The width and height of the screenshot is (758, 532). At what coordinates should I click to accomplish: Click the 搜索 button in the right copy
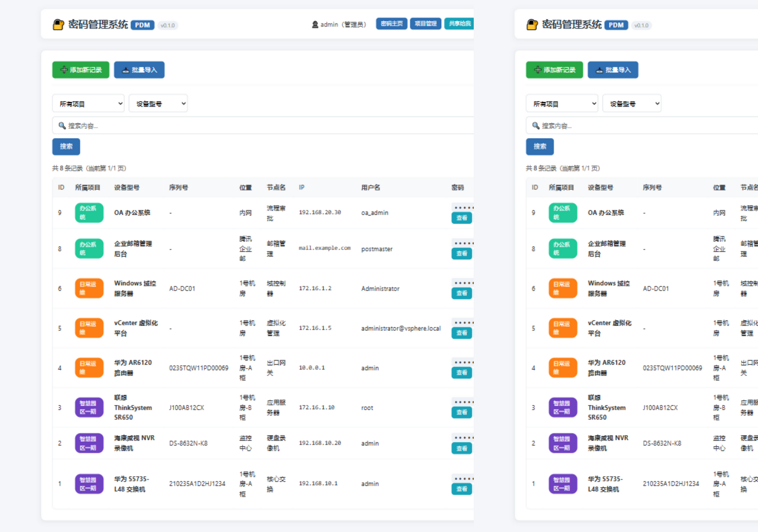pyautogui.click(x=540, y=147)
